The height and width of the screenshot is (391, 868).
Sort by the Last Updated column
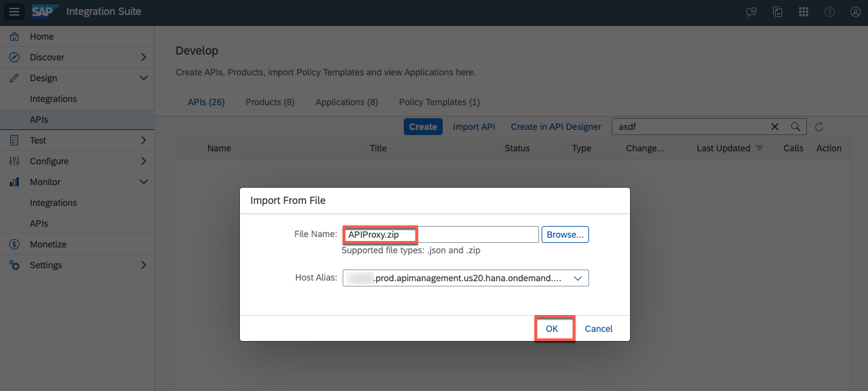[724, 148]
